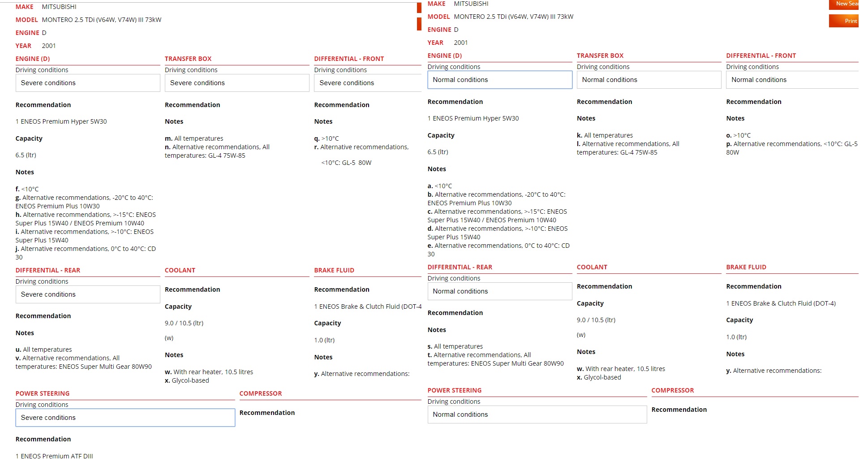Expand Differential - Front Severe conditions dropdown
This screenshot has height=462, width=868.
[x=367, y=83]
